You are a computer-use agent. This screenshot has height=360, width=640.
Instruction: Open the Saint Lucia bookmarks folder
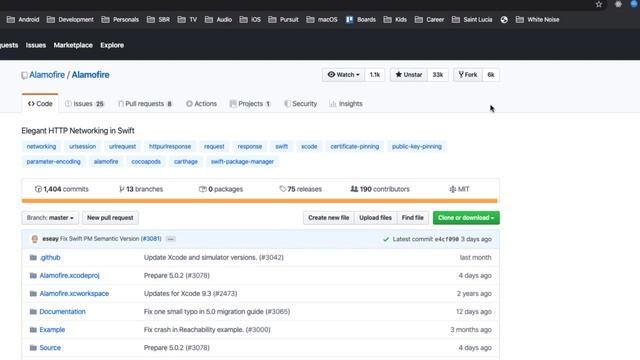[472, 20]
